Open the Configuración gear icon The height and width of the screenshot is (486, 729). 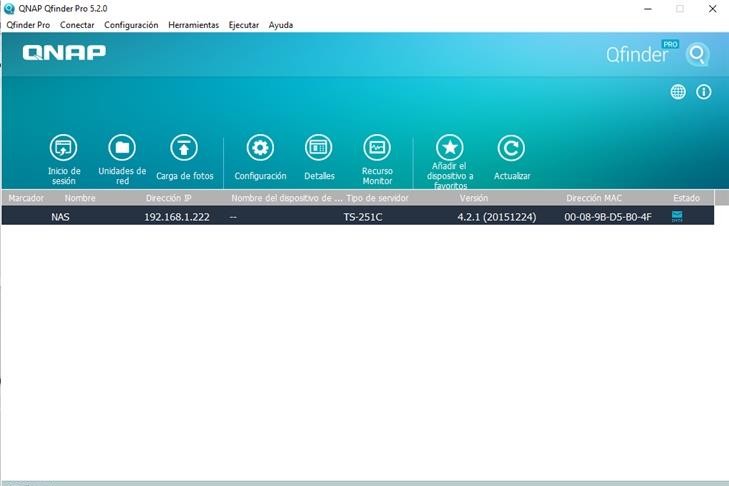pyautogui.click(x=260, y=148)
